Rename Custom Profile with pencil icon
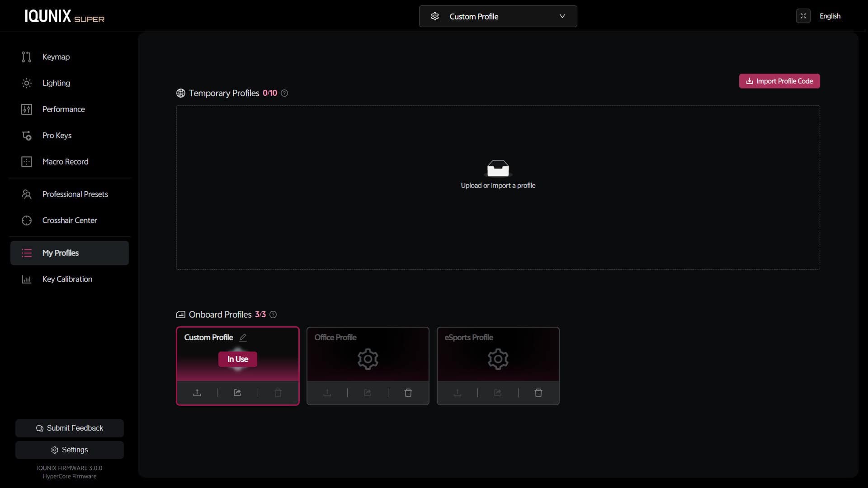Image resolution: width=868 pixels, height=488 pixels. [x=243, y=338]
